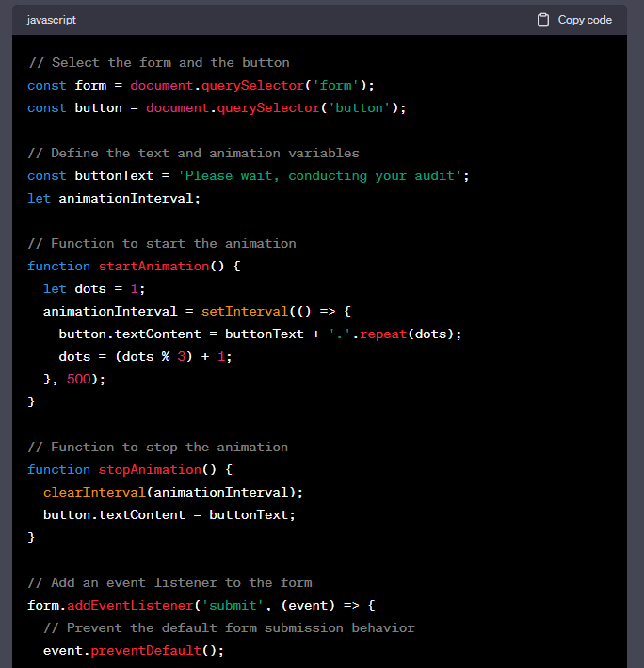The width and height of the screenshot is (644, 668).
Task: Click comment '// Prevent the default form submission behavior'
Action: (x=229, y=627)
